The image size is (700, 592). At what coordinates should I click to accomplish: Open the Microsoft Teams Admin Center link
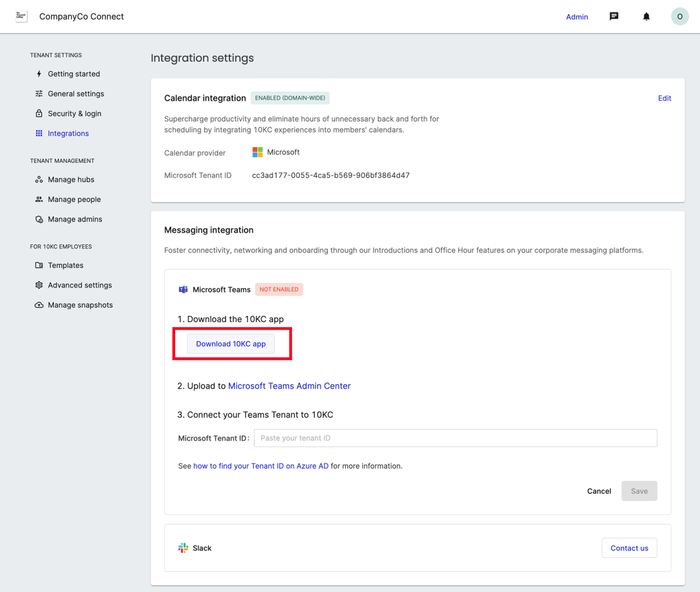tap(289, 386)
